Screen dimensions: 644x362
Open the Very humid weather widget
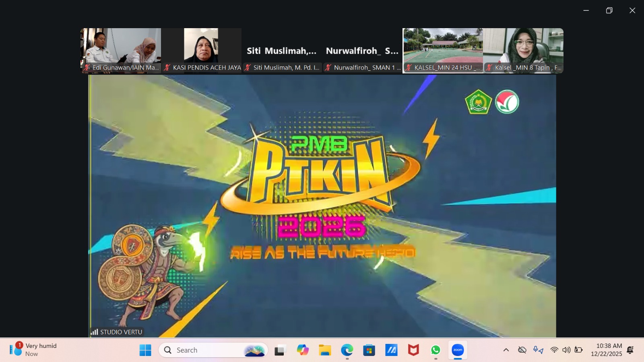[x=34, y=350]
